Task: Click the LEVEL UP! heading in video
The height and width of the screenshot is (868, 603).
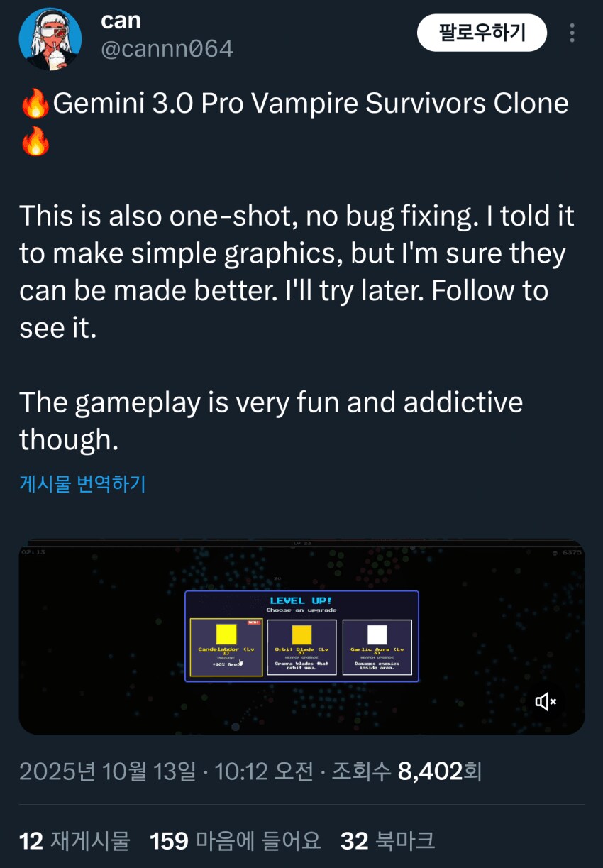Action: coord(301,600)
